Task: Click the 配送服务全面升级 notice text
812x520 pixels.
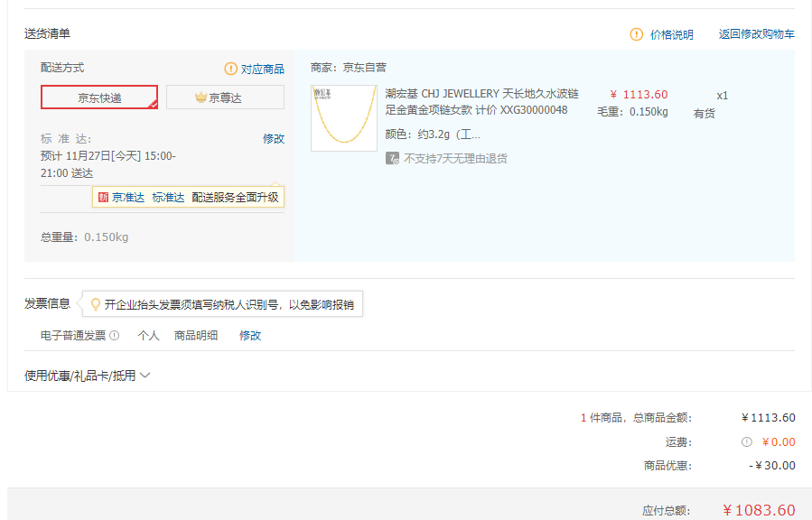Action: [235, 197]
